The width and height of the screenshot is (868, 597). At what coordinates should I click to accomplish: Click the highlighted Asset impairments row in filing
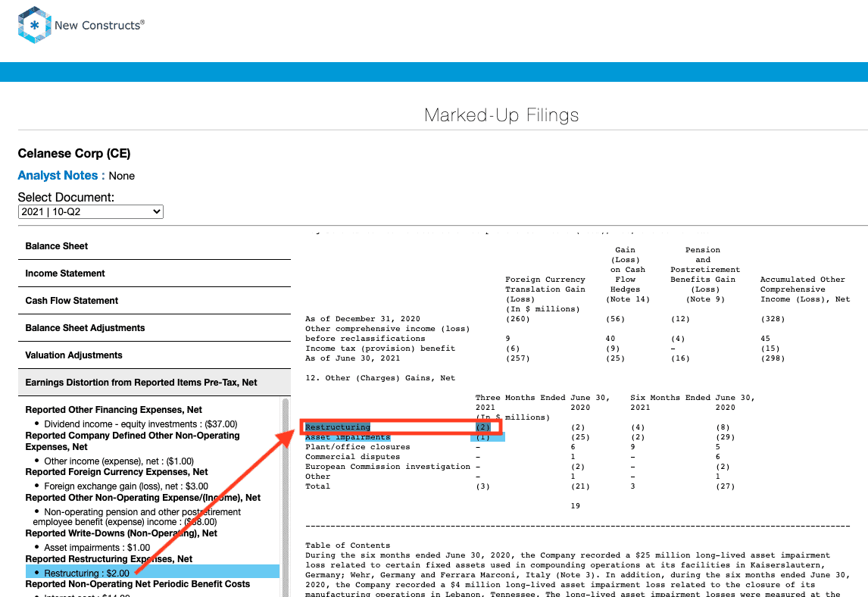click(348, 437)
